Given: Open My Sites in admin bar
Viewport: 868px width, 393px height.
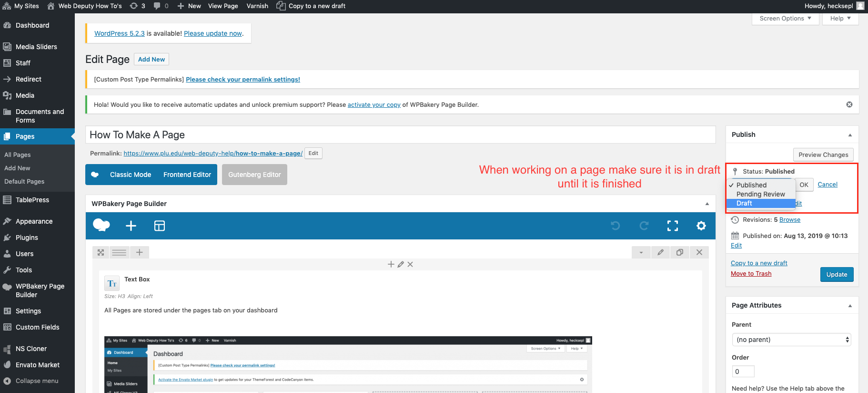Looking at the screenshot, I should pyautogui.click(x=21, y=6).
